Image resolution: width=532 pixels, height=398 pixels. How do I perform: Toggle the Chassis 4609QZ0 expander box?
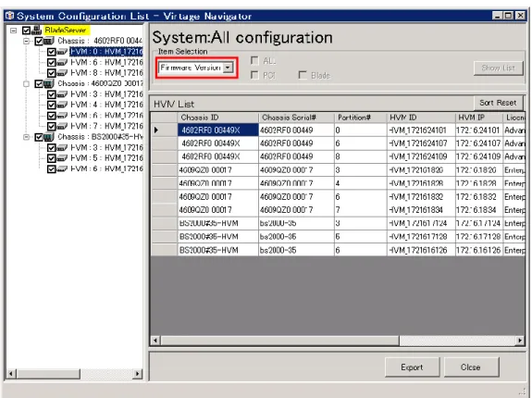[26, 84]
